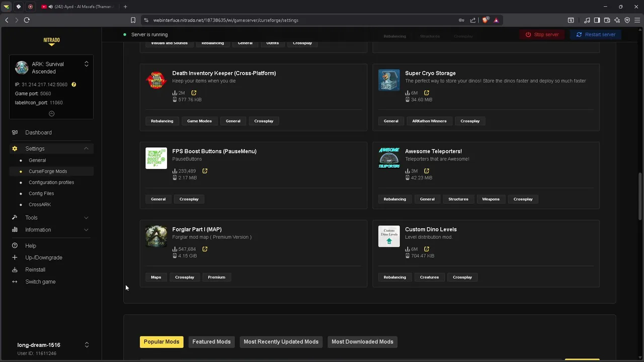Viewport: 644px width, 362px height.
Task: Switch to Most Downloaded Mods tab
Action: pos(362,342)
